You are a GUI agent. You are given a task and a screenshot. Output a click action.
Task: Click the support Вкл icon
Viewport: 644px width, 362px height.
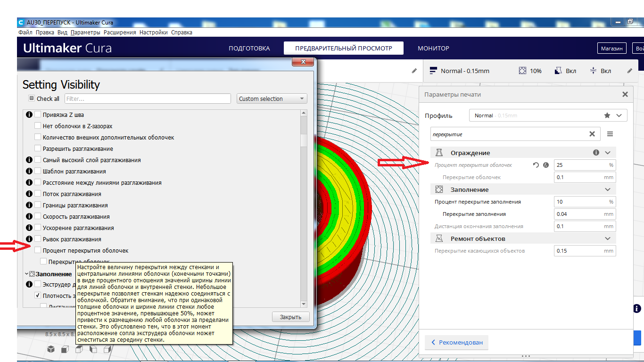pos(558,71)
